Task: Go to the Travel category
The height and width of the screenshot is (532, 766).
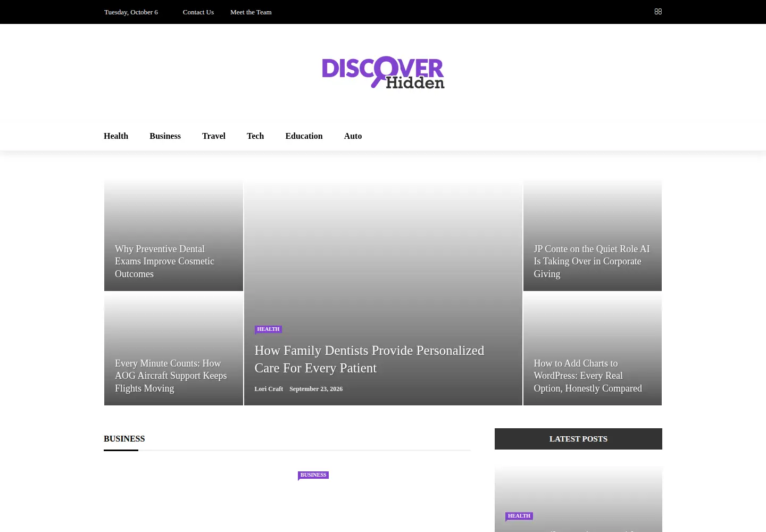Action: [214, 136]
